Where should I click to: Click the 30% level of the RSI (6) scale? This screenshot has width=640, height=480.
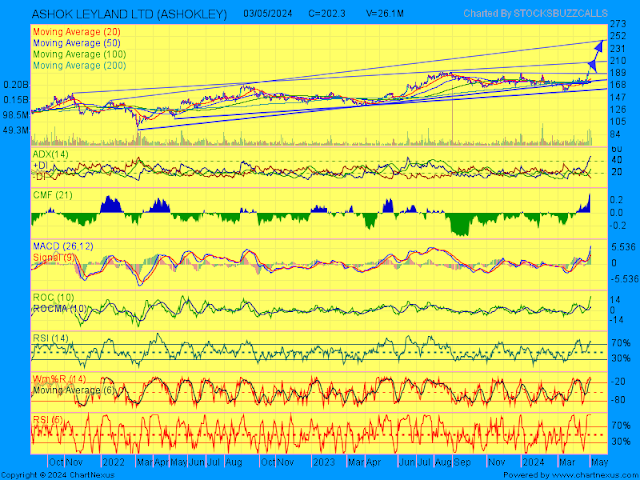click(621, 442)
